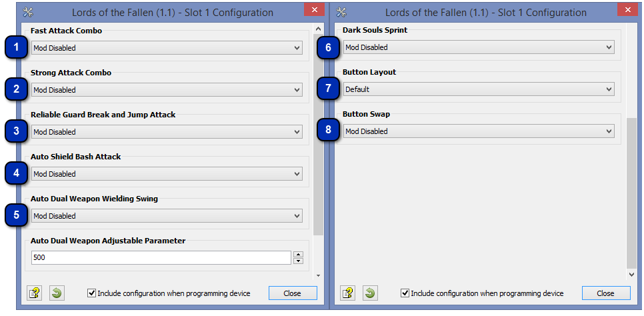Image resolution: width=644 pixels, height=316 pixels.
Task: Click Close button in the right window
Action: pos(606,293)
